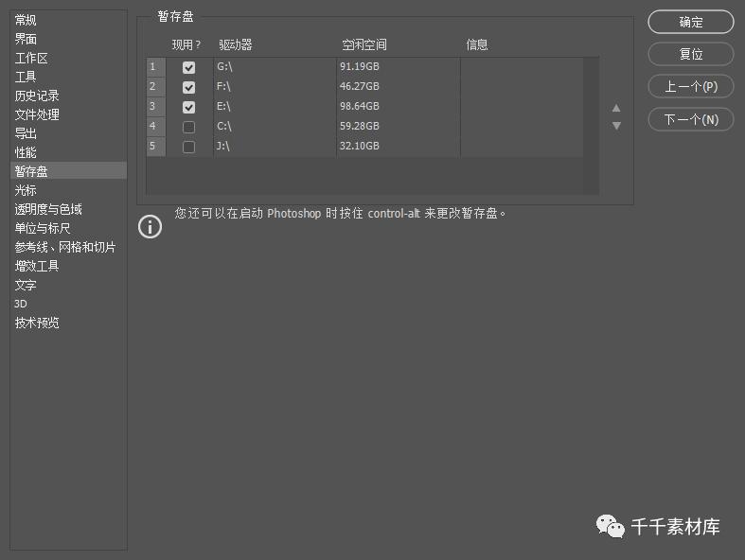Uncheck scratch disk F:\ checkbox

(188, 87)
